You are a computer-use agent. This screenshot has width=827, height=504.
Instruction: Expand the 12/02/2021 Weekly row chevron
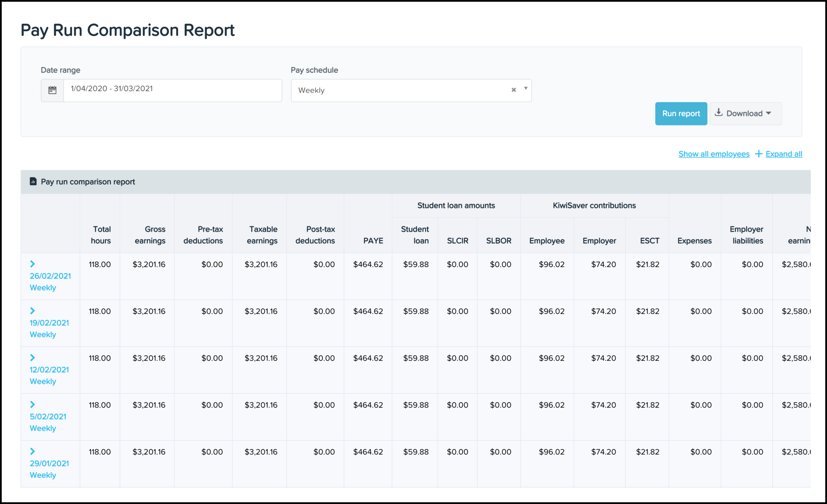[32, 358]
